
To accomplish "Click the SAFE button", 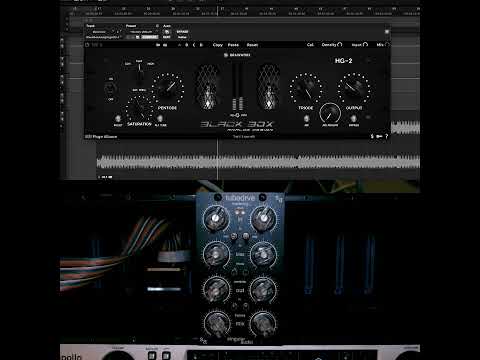I will [167, 37].
